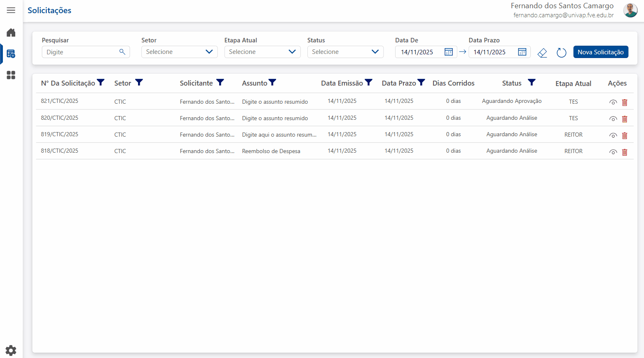Delete request 818/CTIC/2025
This screenshot has width=644, height=358.
click(625, 152)
